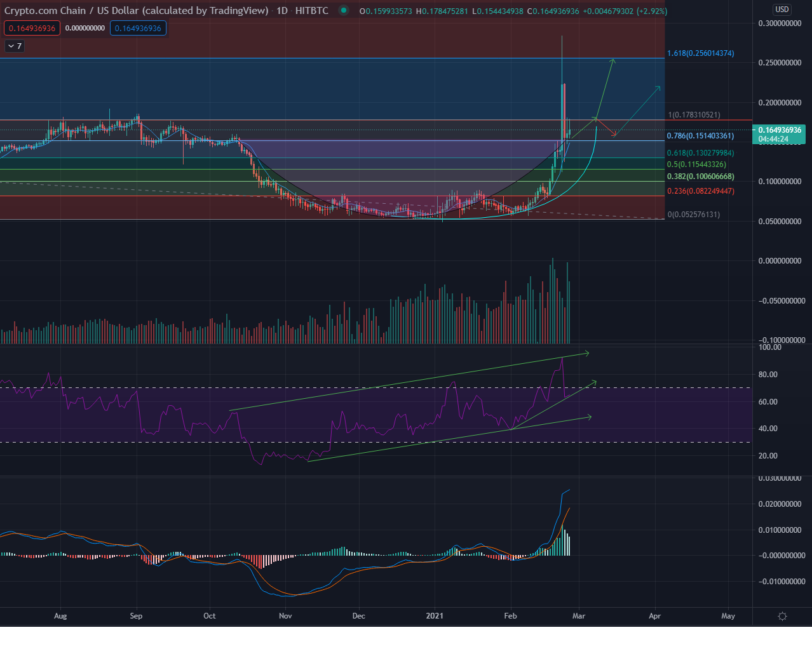Click the RSI 80.00 scale label
This screenshot has width=812, height=649.
(x=768, y=375)
